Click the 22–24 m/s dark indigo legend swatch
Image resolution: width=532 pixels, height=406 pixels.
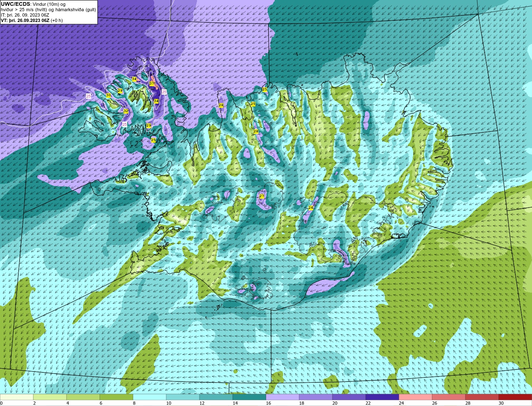(x=382, y=397)
